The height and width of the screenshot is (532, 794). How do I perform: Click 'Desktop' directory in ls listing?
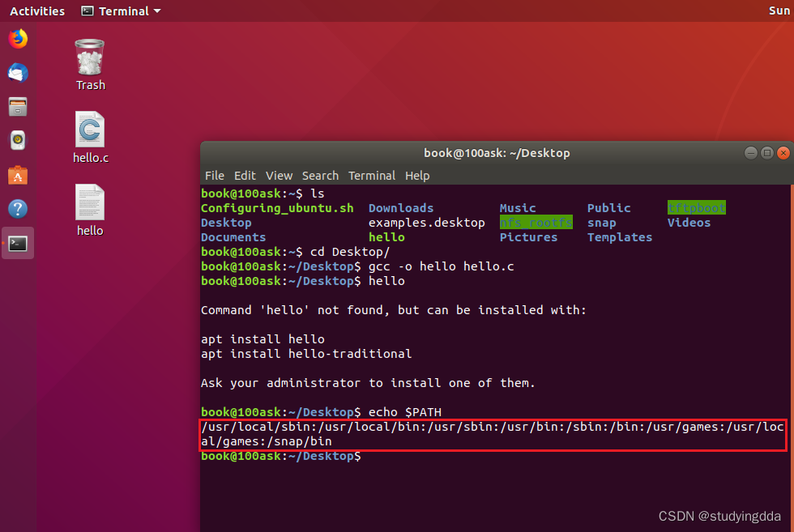coord(226,223)
